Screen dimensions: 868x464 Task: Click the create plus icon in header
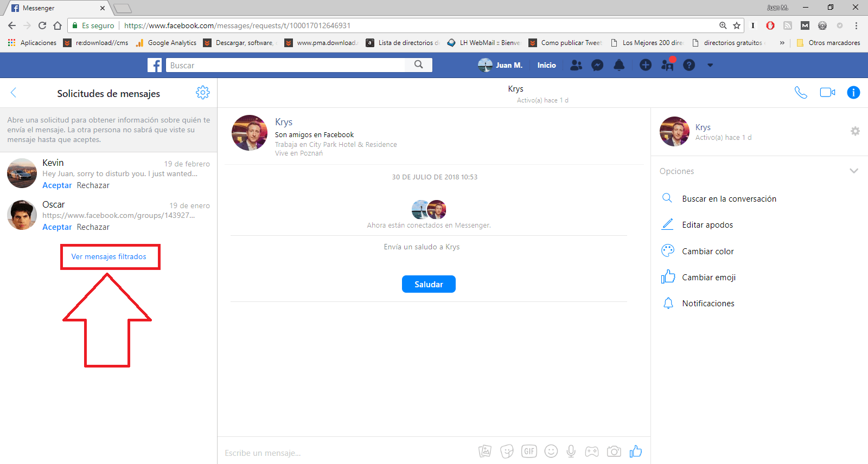646,65
